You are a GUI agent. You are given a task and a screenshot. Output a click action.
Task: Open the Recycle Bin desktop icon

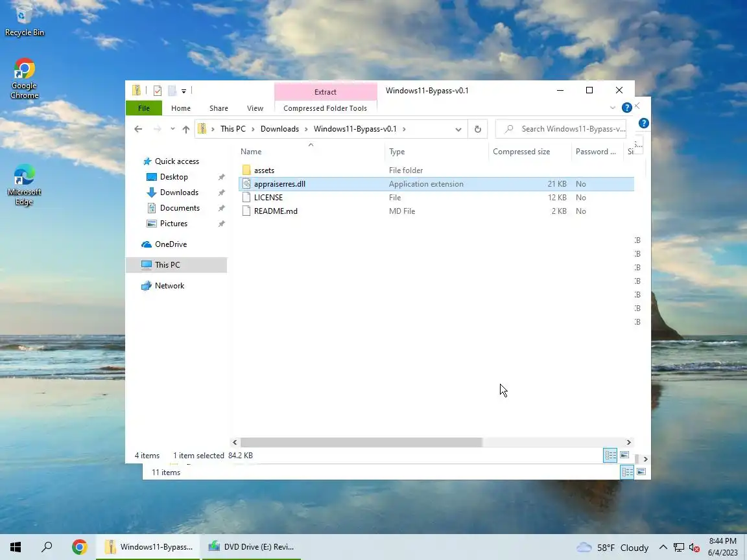pyautogui.click(x=24, y=19)
